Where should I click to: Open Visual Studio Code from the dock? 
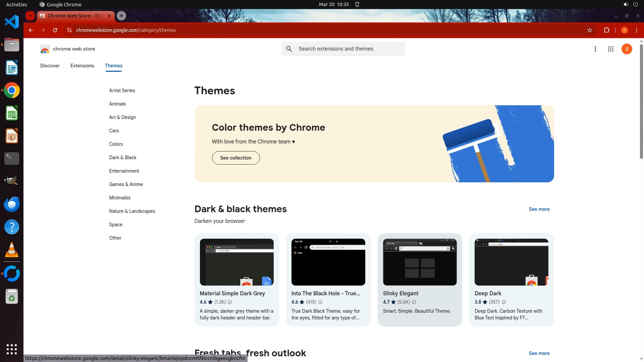(x=12, y=22)
